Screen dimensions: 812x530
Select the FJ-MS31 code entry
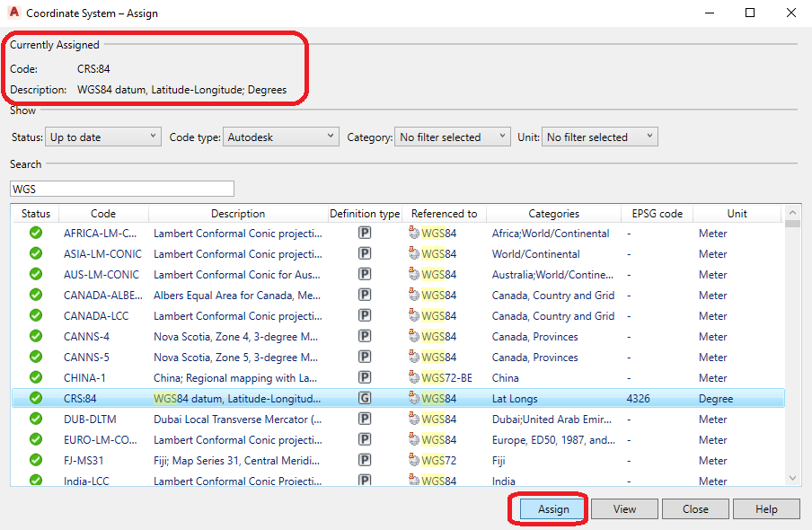(84, 460)
